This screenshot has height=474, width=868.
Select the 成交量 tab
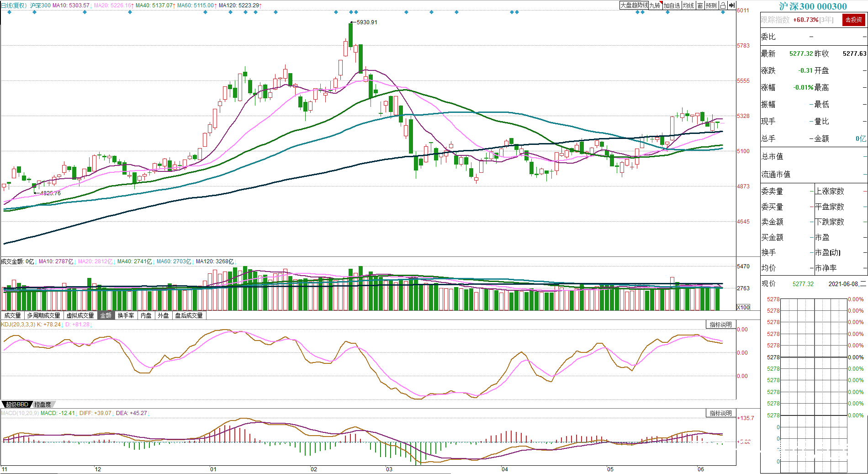pyautogui.click(x=12, y=315)
